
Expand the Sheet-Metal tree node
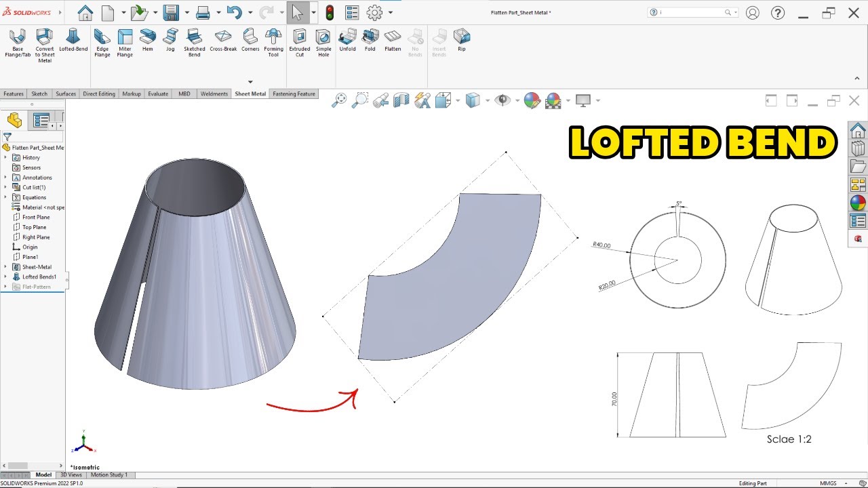pyautogui.click(x=5, y=267)
